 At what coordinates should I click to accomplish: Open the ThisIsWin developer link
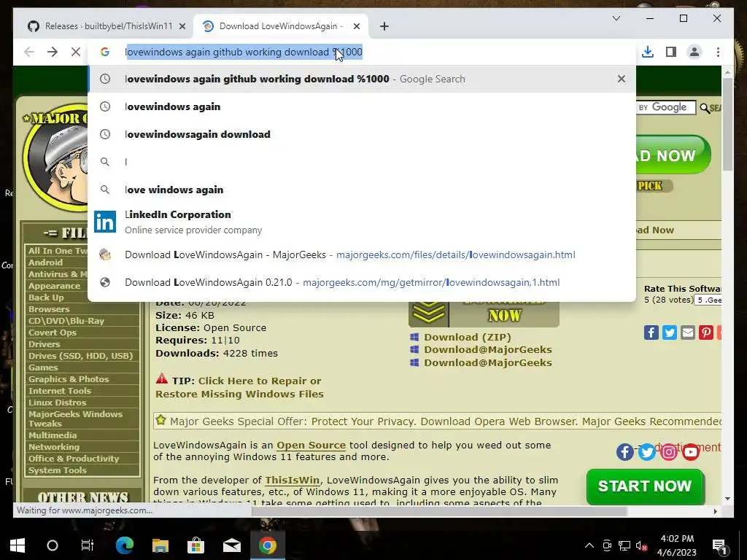(292, 480)
